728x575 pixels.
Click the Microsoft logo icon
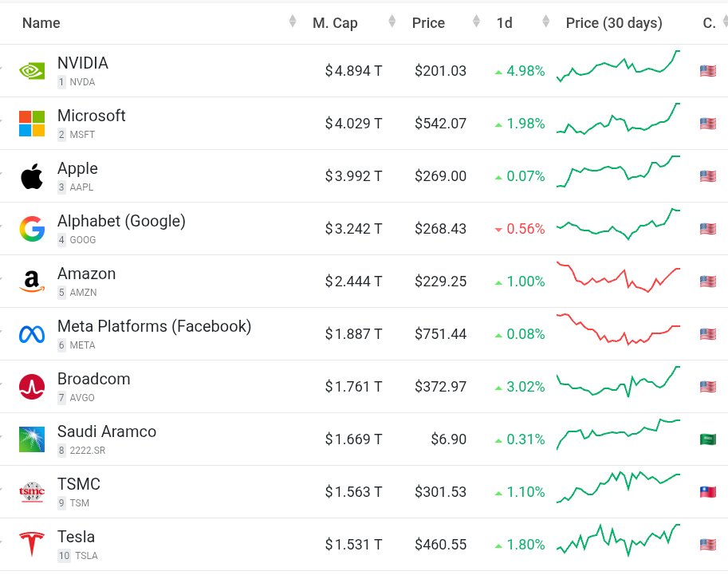coord(32,124)
